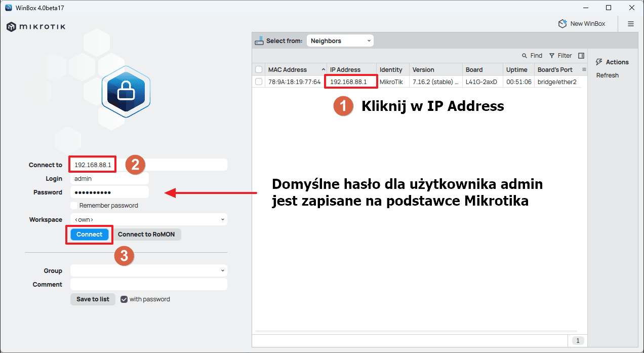The height and width of the screenshot is (353, 644).
Task: Open the hamburger menu at top right
Action: click(x=631, y=24)
